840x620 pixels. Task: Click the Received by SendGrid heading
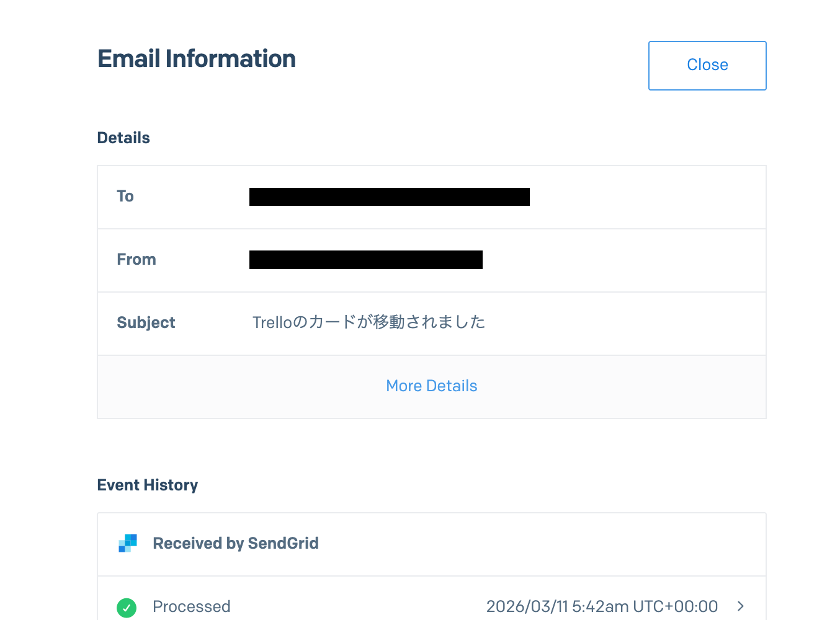(x=235, y=543)
